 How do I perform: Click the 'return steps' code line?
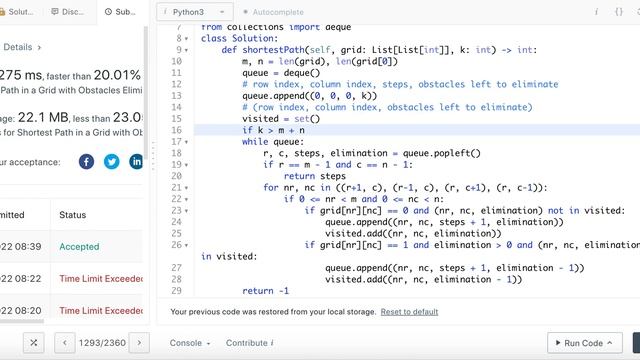point(315,176)
